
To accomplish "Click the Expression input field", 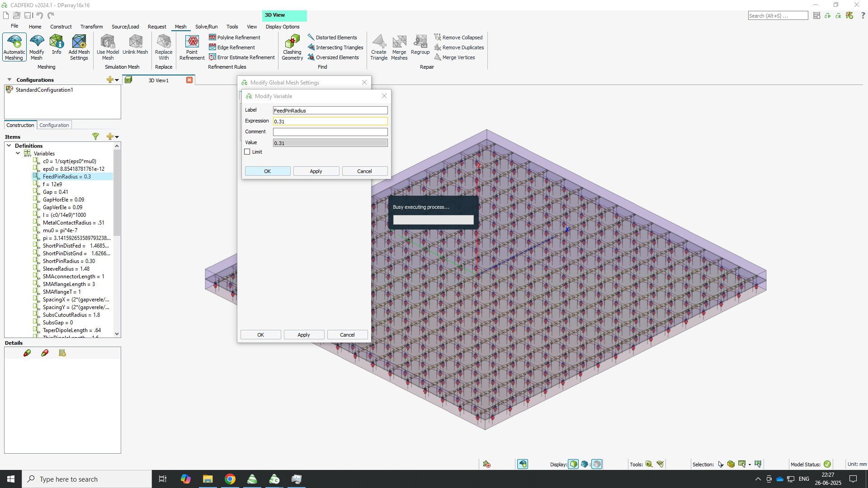I will [x=330, y=121].
